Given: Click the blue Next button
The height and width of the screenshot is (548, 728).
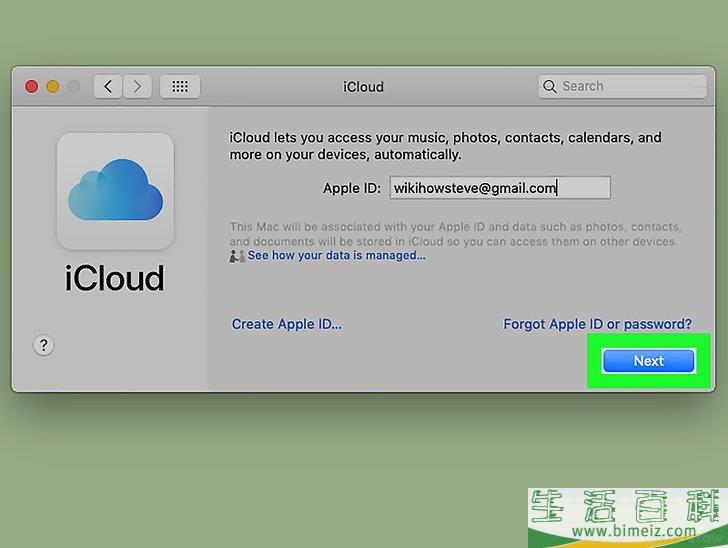Looking at the screenshot, I should pyautogui.click(x=649, y=361).
